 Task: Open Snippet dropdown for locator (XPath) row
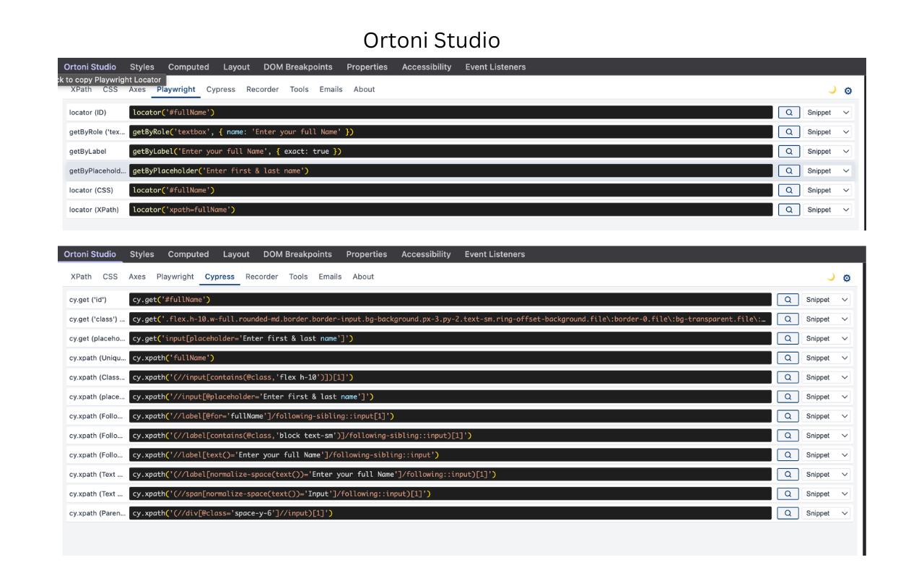point(828,210)
